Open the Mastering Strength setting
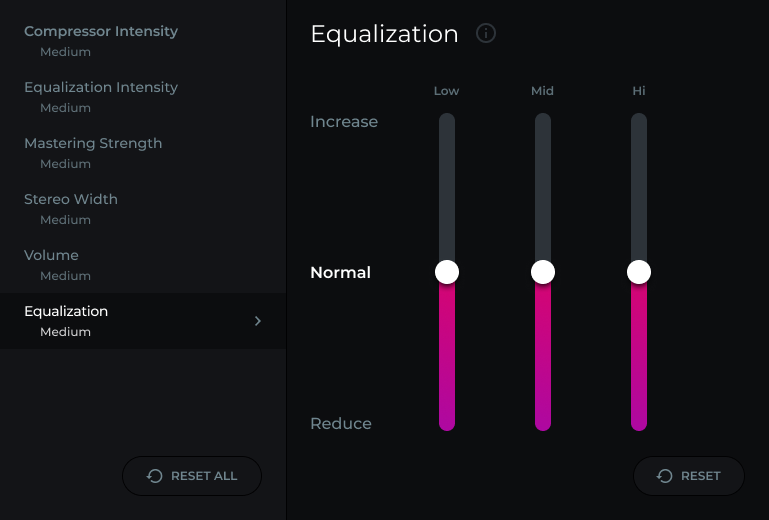The image size is (769, 520). point(143,153)
